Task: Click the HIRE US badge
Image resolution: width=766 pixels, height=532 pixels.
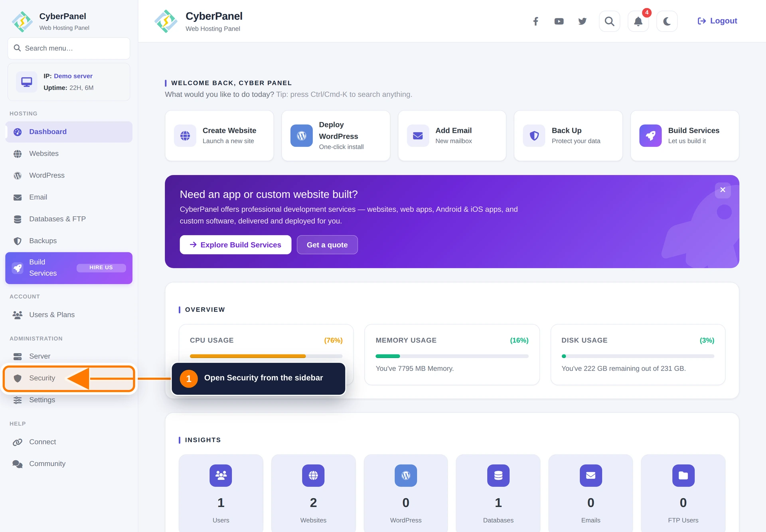Action: coord(101,268)
